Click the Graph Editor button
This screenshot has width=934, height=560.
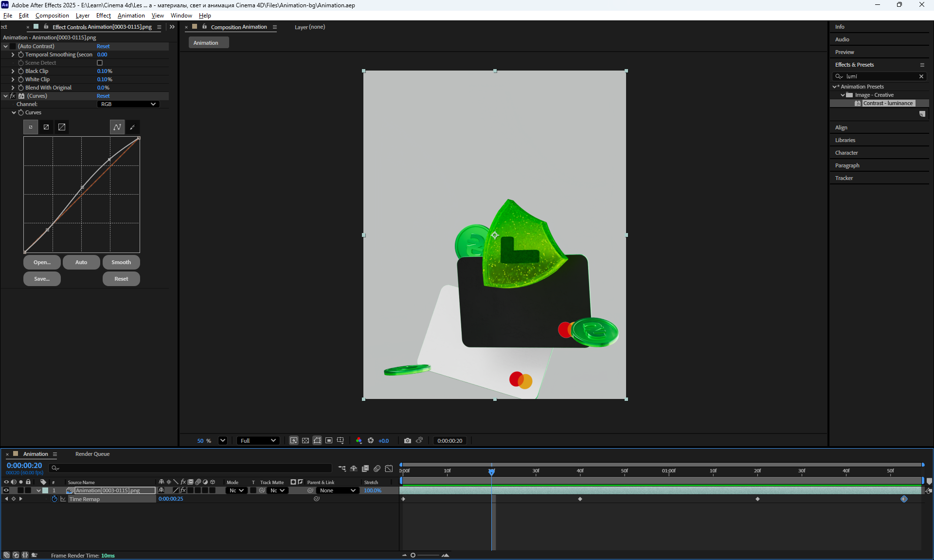(x=389, y=469)
